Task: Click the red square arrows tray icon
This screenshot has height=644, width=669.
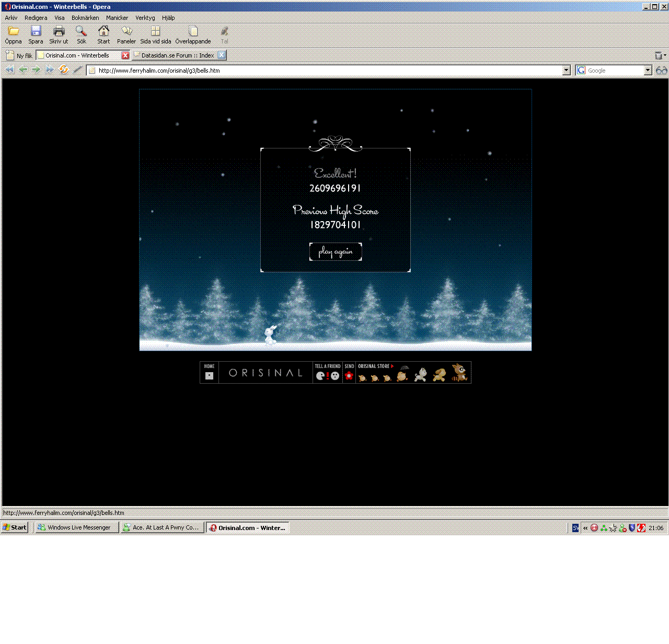Action: 641,528
